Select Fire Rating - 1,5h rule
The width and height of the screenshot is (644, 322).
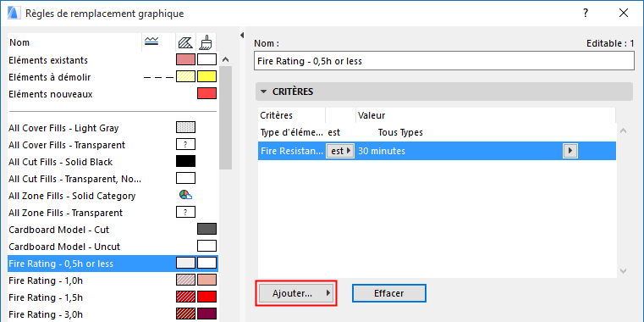(x=113, y=297)
